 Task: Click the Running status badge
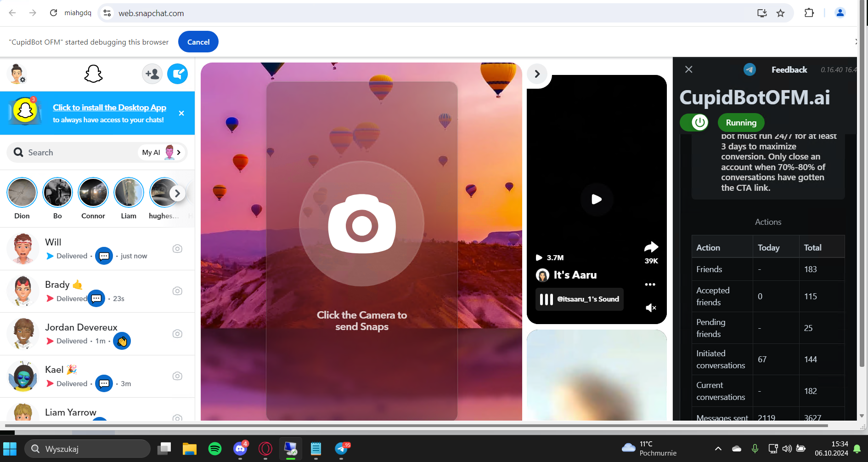[741, 123]
